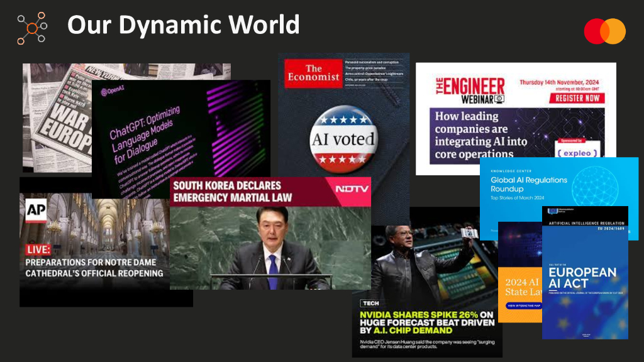Click the AP logo

[x=36, y=210]
